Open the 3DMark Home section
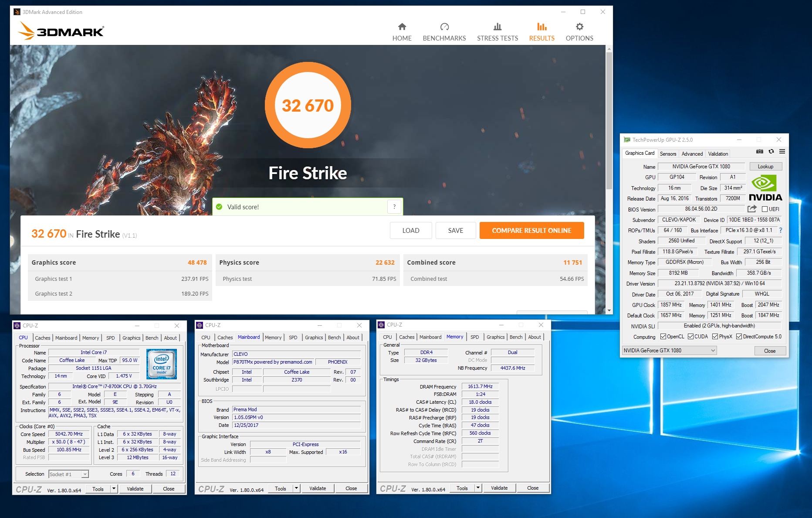812x518 pixels. coord(402,32)
